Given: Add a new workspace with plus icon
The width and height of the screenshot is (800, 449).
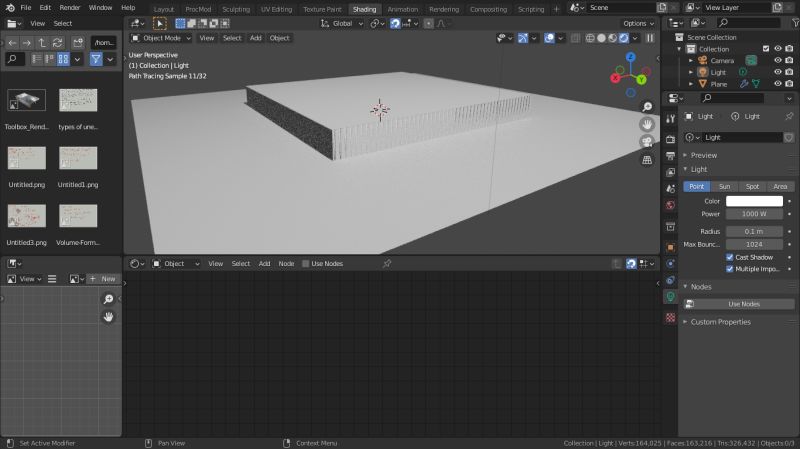Looking at the screenshot, I should pyautogui.click(x=557, y=9).
